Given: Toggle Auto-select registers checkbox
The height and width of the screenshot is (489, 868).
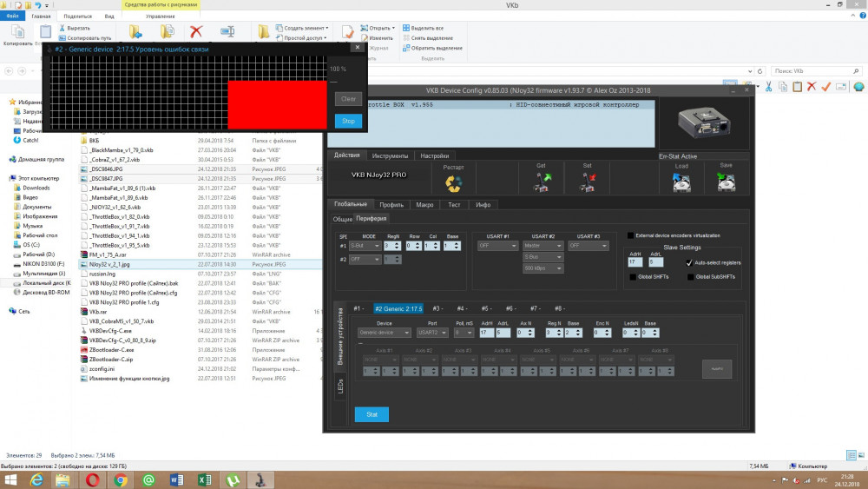Looking at the screenshot, I should click(x=689, y=262).
